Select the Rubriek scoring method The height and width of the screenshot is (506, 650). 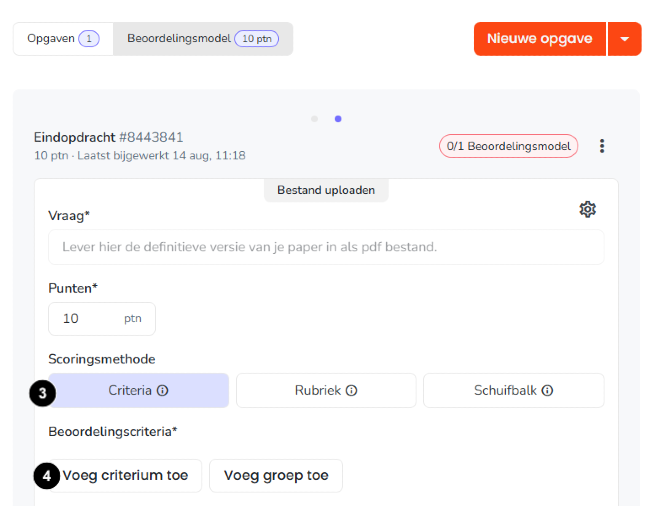coord(326,390)
